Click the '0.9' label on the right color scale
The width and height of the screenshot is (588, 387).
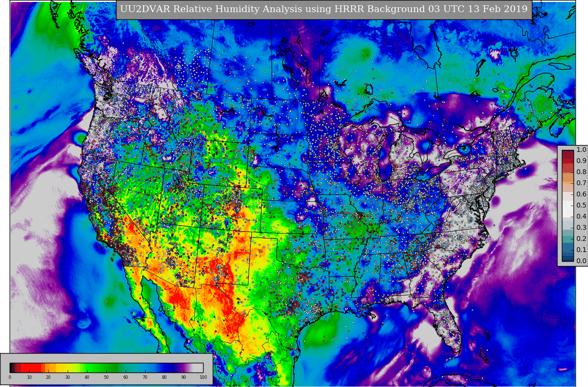[x=581, y=161]
